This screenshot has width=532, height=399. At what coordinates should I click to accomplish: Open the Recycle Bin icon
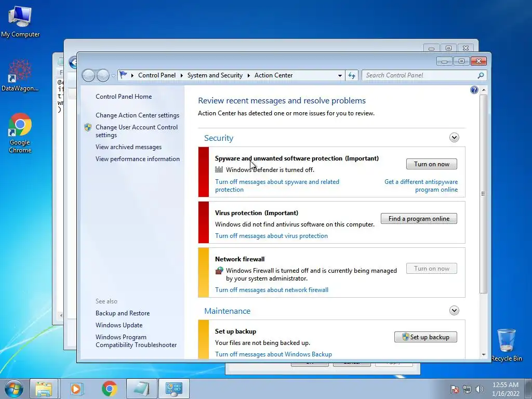point(506,345)
